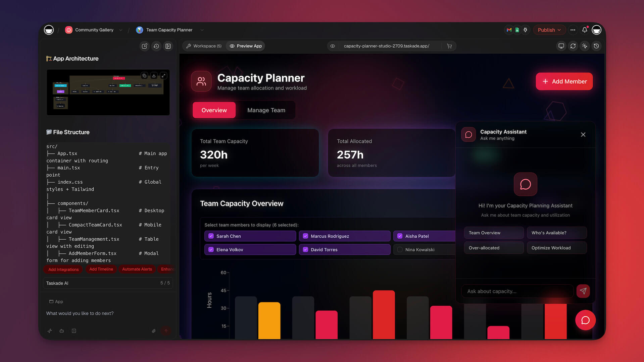Viewport: 644px width, 362px height.
Task: Click the Add Member button
Action: (x=564, y=81)
